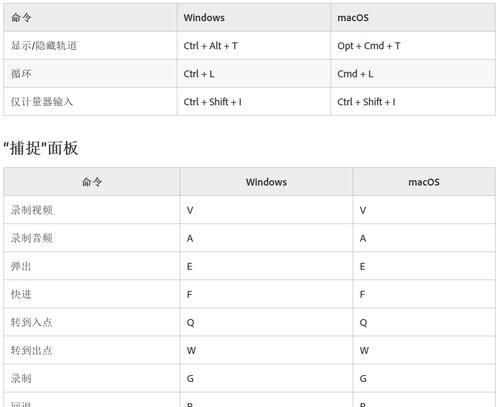Click the "捕捉"面板 section heading
500x407 pixels.
(41, 148)
